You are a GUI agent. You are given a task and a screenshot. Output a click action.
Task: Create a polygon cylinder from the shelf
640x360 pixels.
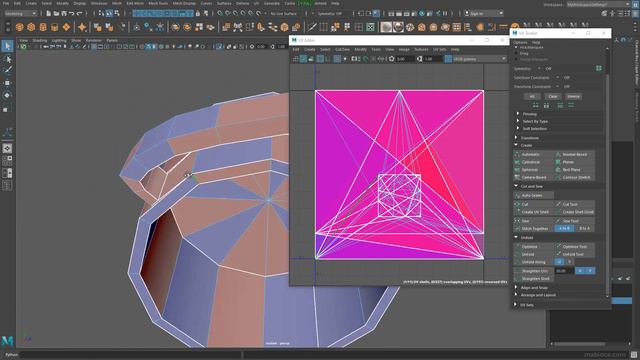point(42,27)
